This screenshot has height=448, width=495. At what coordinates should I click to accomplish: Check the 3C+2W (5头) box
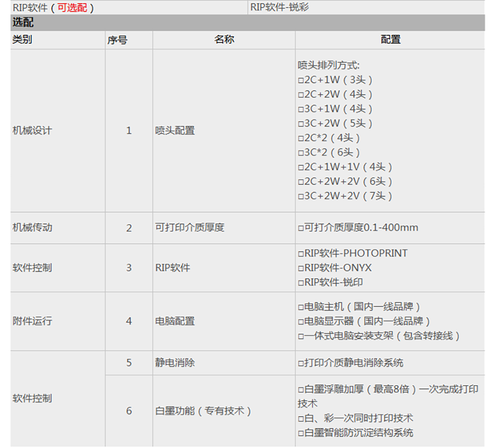click(x=300, y=124)
